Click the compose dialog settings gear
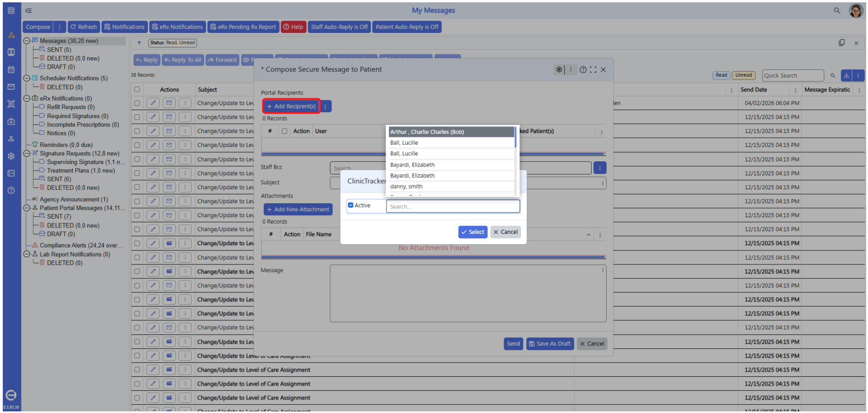This screenshot has width=868, height=413. pyautogui.click(x=559, y=69)
